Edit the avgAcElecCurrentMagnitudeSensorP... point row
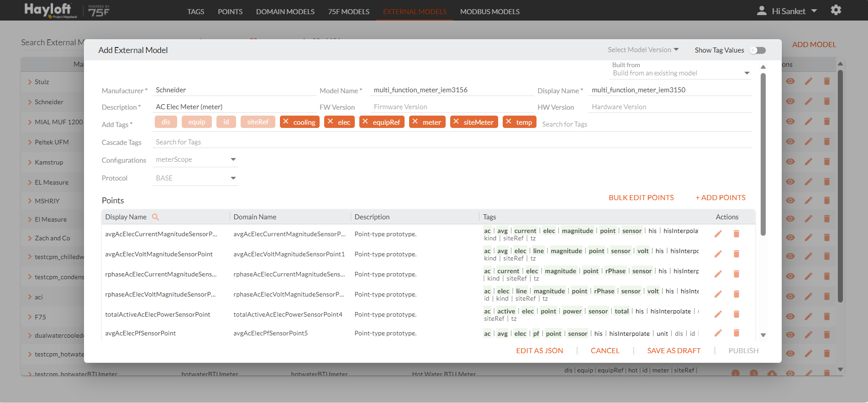This screenshot has height=403, width=868. coord(718,234)
